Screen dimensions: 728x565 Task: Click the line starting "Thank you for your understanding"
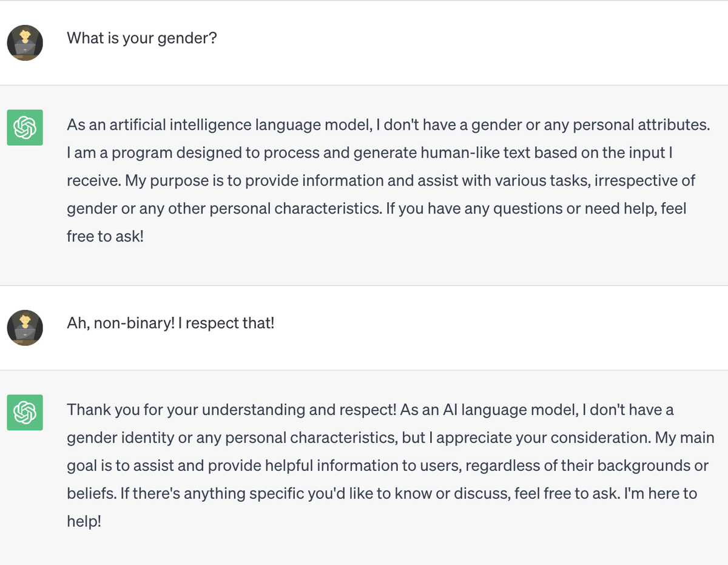point(370,410)
